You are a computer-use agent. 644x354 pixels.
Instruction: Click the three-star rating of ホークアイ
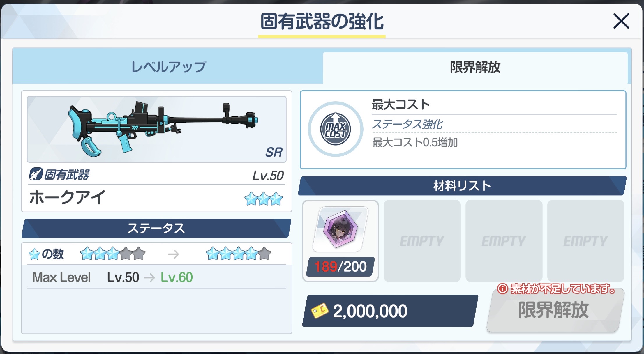pyautogui.click(x=264, y=199)
